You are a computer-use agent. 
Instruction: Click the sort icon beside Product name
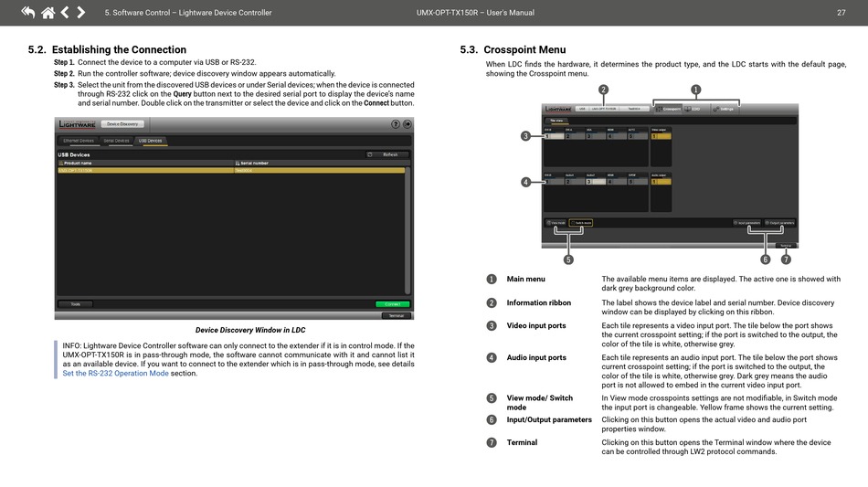click(61, 164)
